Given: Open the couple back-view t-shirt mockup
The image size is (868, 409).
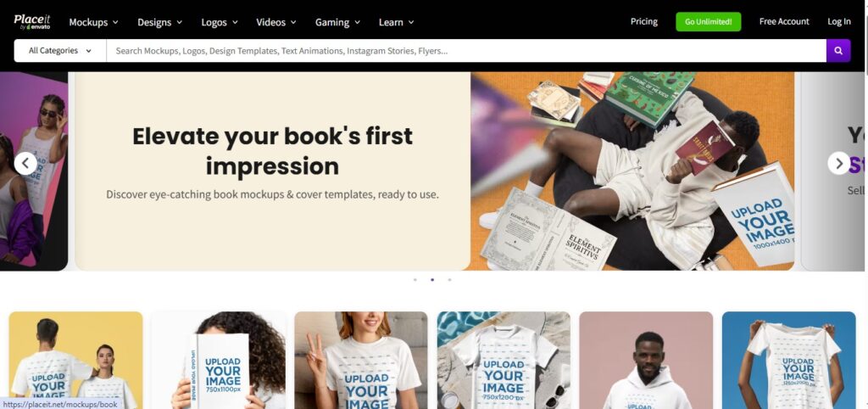Looking at the screenshot, I should click(x=75, y=361).
